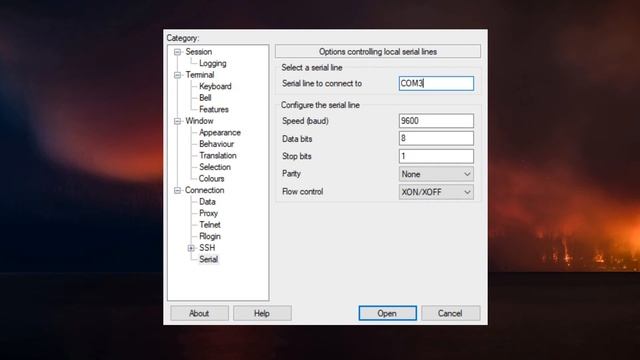Click the 'Stop bits' label

point(296,156)
